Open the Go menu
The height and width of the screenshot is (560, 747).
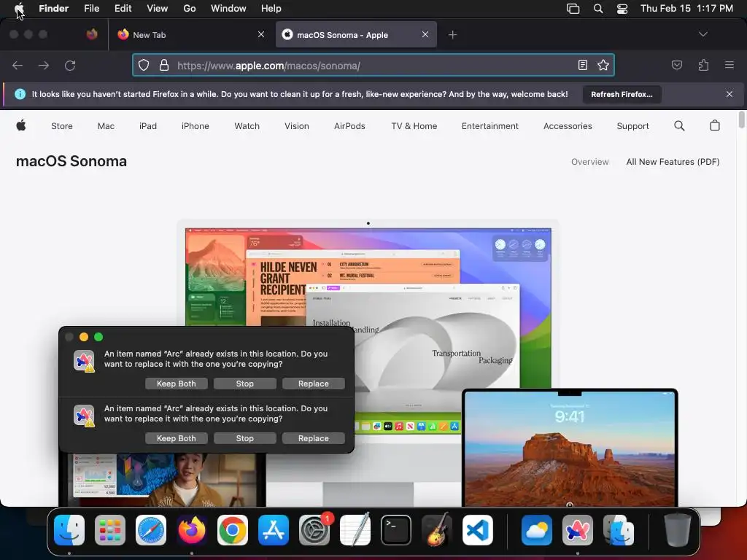pyautogui.click(x=190, y=8)
